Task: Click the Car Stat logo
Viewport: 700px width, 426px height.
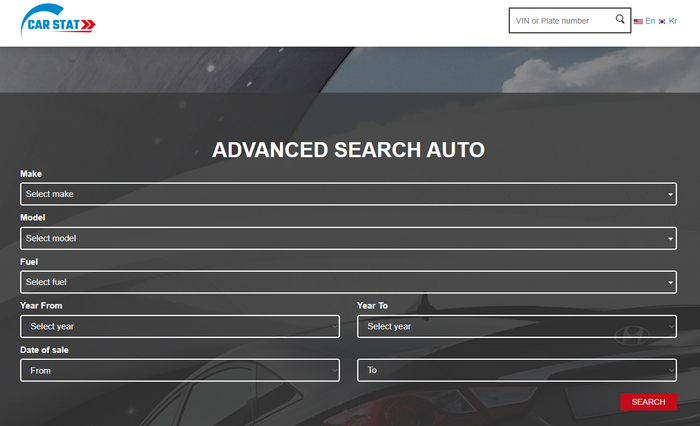Action: tap(58, 22)
